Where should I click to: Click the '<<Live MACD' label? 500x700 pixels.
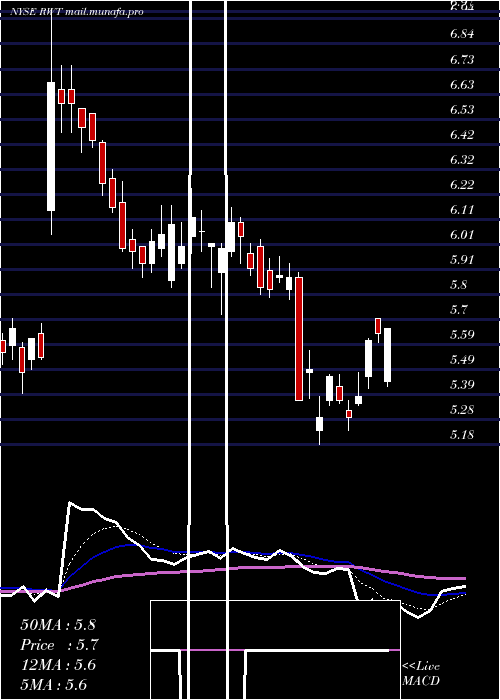[421, 674]
